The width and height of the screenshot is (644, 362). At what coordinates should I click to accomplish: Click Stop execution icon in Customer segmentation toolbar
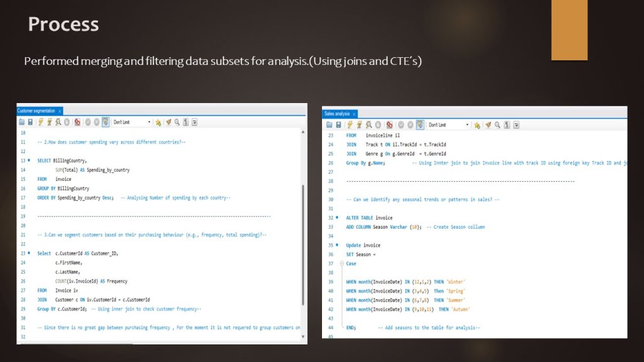coord(67,122)
